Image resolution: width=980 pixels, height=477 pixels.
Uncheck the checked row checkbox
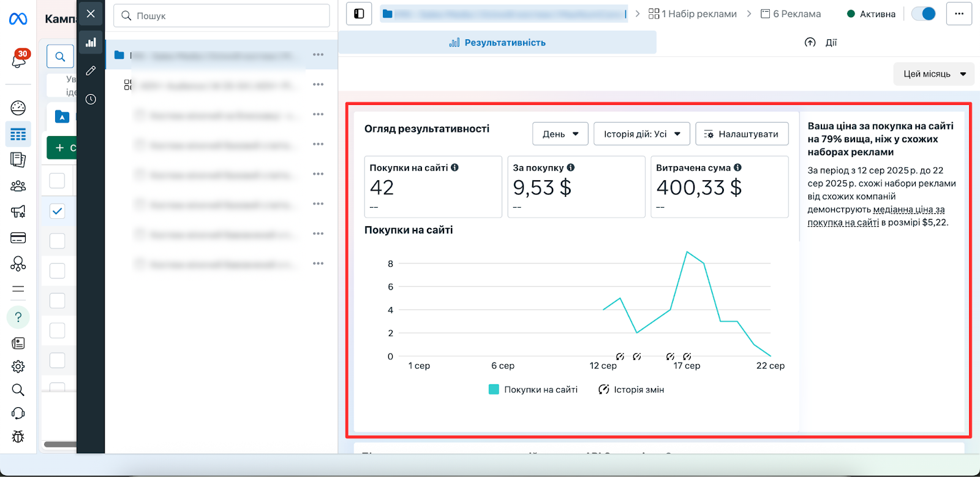[57, 211]
